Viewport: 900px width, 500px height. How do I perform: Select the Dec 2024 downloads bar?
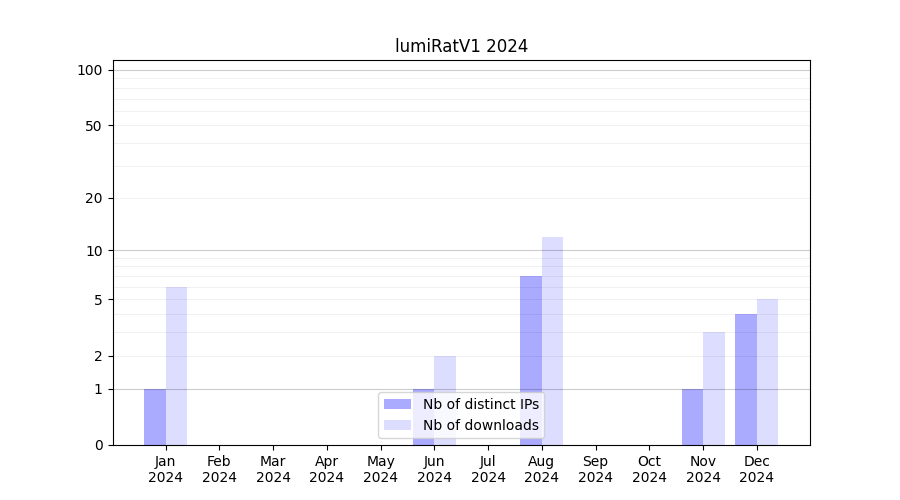point(767,372)
